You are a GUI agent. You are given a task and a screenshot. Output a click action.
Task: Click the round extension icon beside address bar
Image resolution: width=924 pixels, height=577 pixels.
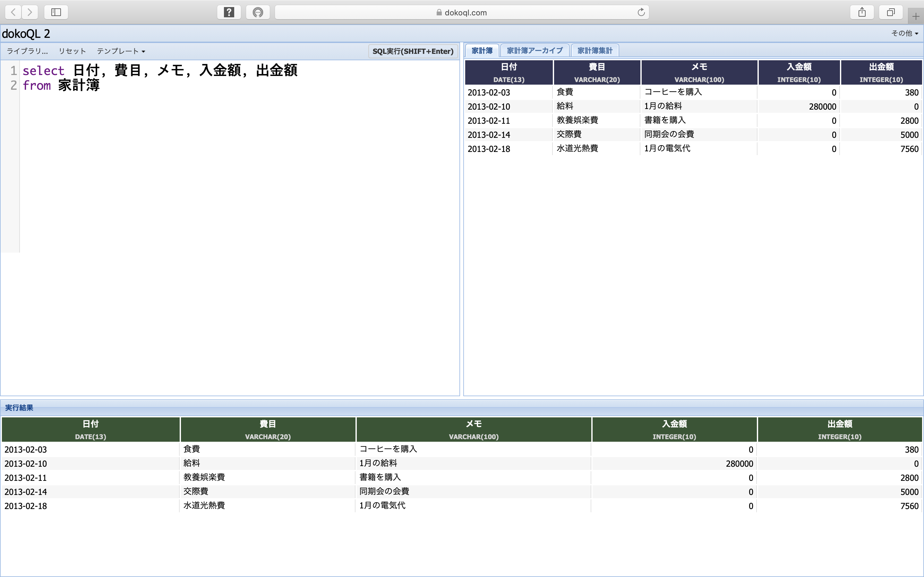pyautogui.click(x=258, y=12)
